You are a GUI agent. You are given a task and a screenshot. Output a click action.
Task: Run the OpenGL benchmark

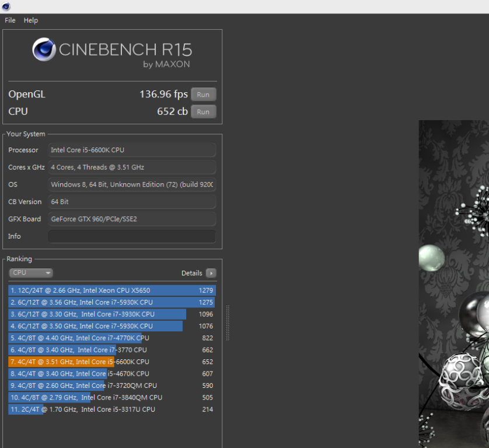(x=203, y=94)
